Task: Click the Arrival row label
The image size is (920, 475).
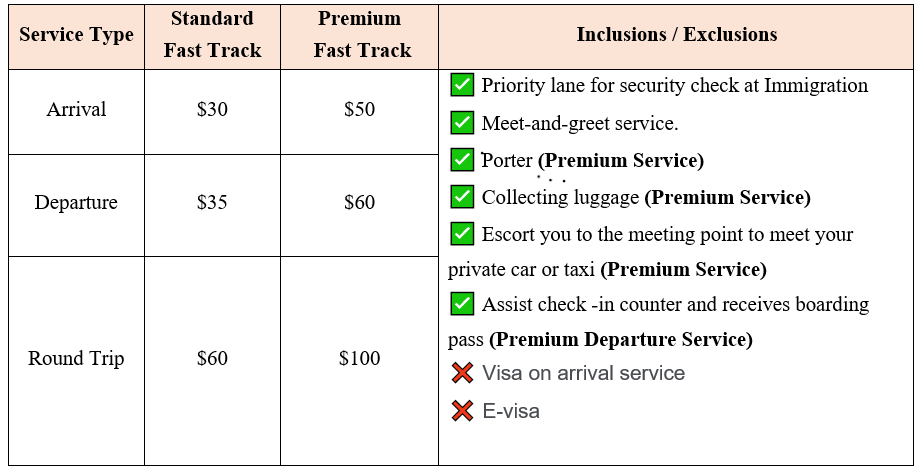Action: (x=76, y=110)
